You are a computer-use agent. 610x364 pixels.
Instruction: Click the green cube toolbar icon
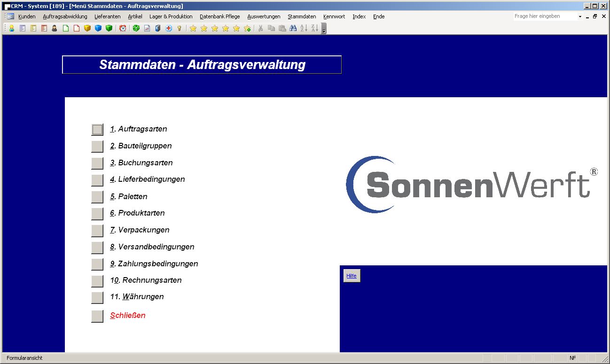(109, 28)
